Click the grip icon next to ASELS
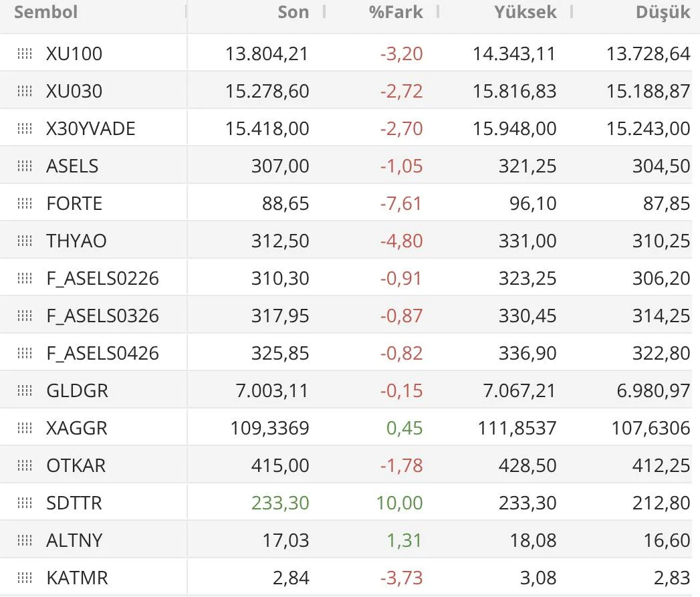The height and width of the screenshot is (597, 700). [25, 166]
